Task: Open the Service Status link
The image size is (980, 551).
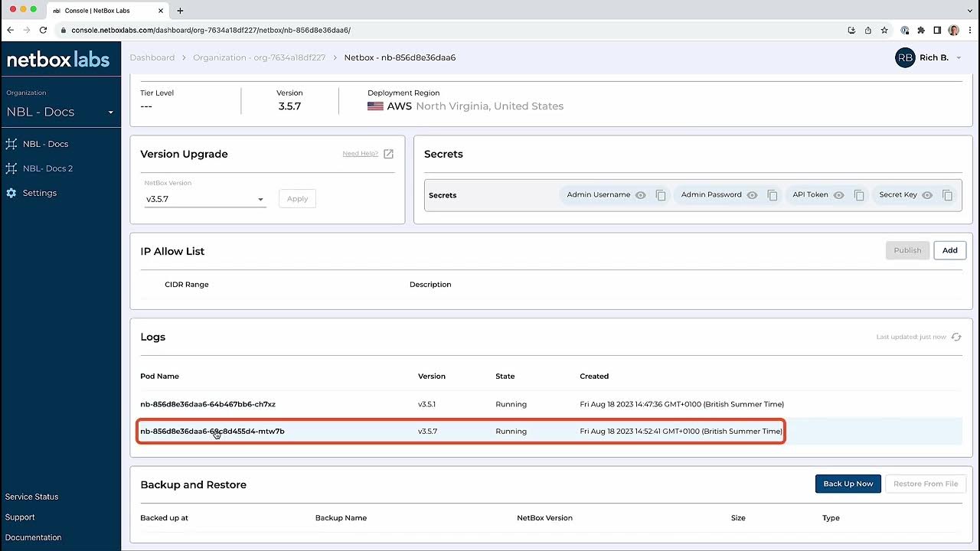Action: tap(31, 497)
